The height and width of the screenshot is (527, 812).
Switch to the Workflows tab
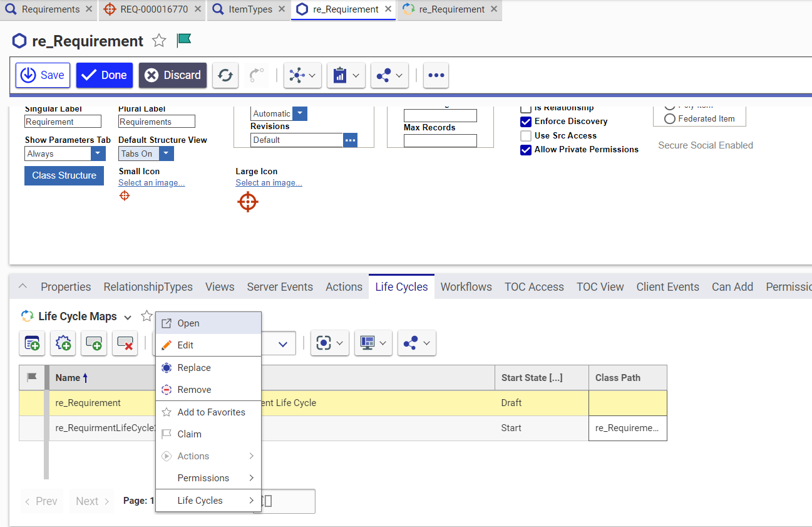[466, 287]
